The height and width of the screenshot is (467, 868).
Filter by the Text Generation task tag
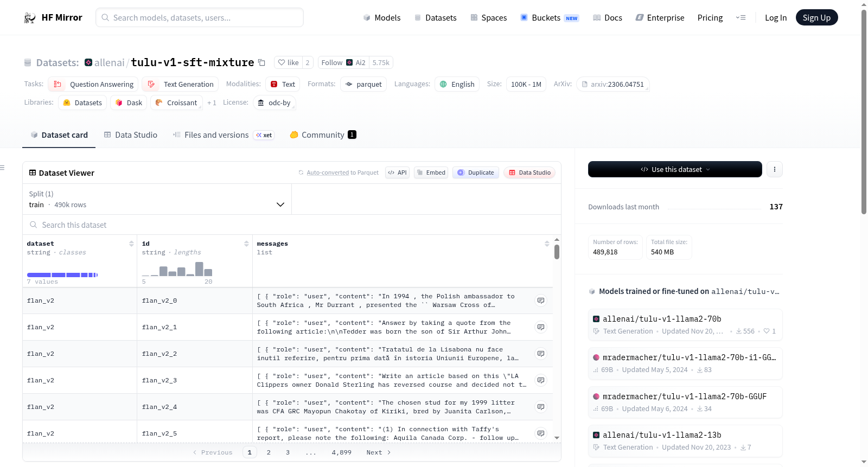click(x=180, y=84)
